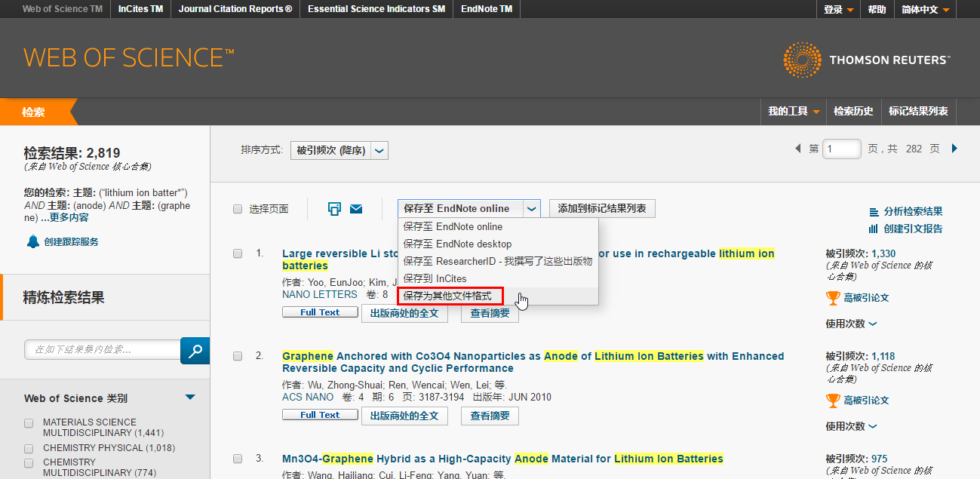Open 标记结果列表 link
The image size is (980, 479).
click(x=918, y=111)
